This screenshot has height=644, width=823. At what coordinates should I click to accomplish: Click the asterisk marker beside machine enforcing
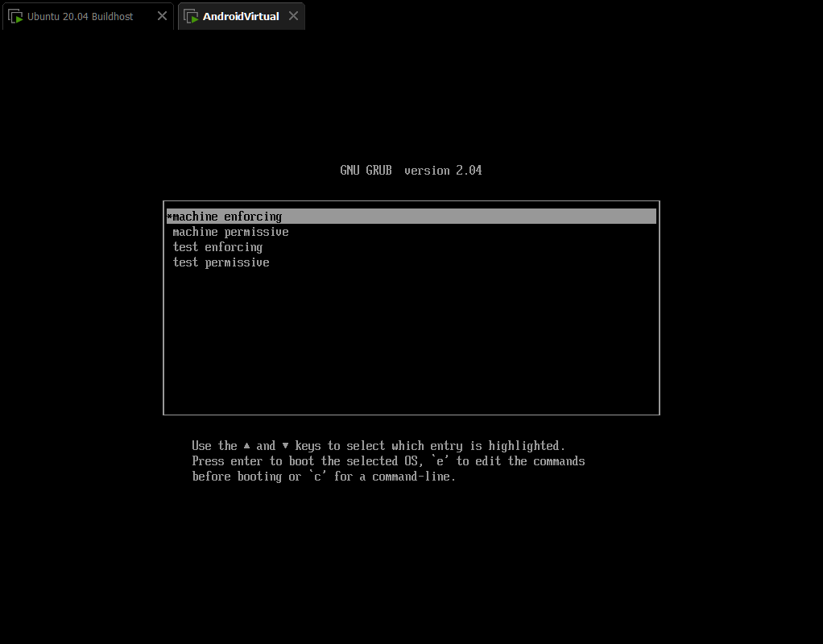pyautogui.click(x=169, y=217)
